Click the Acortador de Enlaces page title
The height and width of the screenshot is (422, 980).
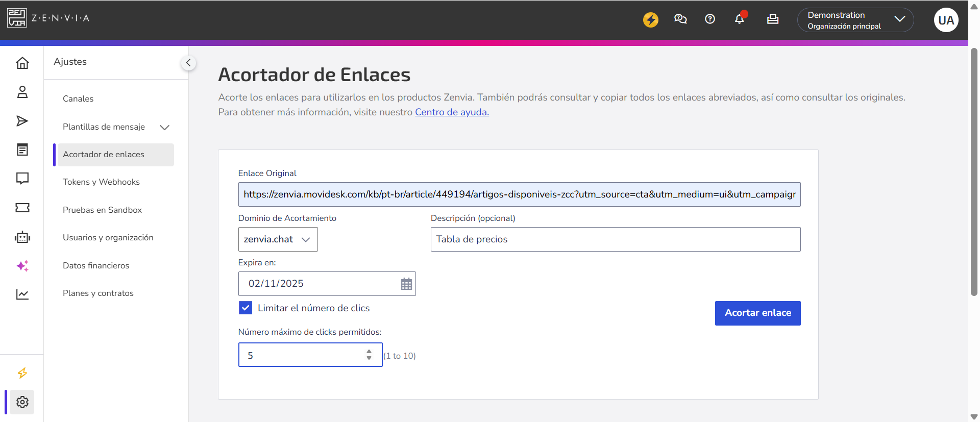coord(314,75)
